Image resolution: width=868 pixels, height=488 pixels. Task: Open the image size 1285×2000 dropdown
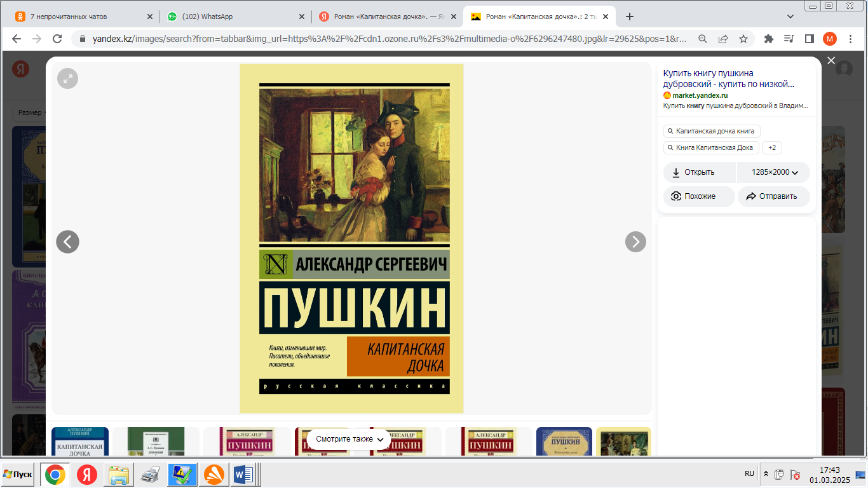tap(774, 172)
